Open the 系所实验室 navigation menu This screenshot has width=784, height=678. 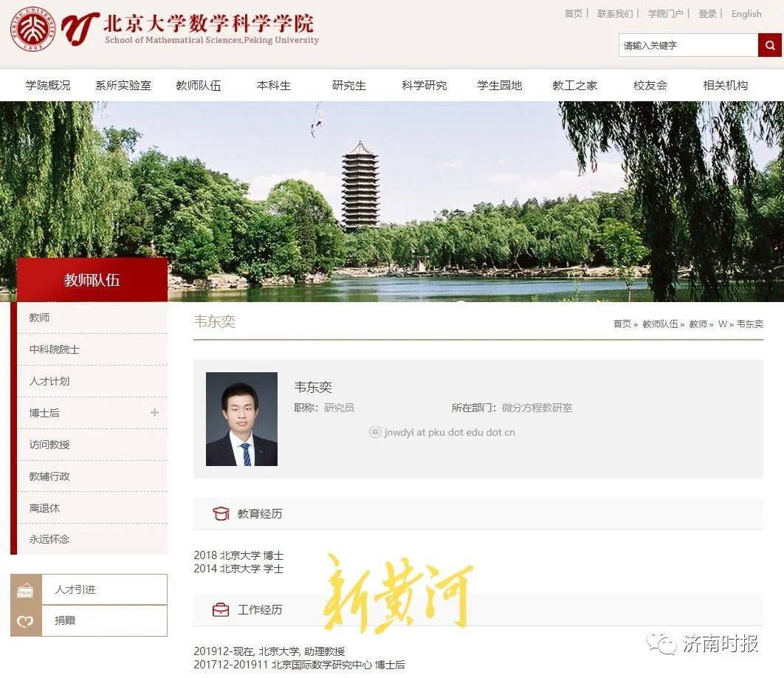point(123,86)
